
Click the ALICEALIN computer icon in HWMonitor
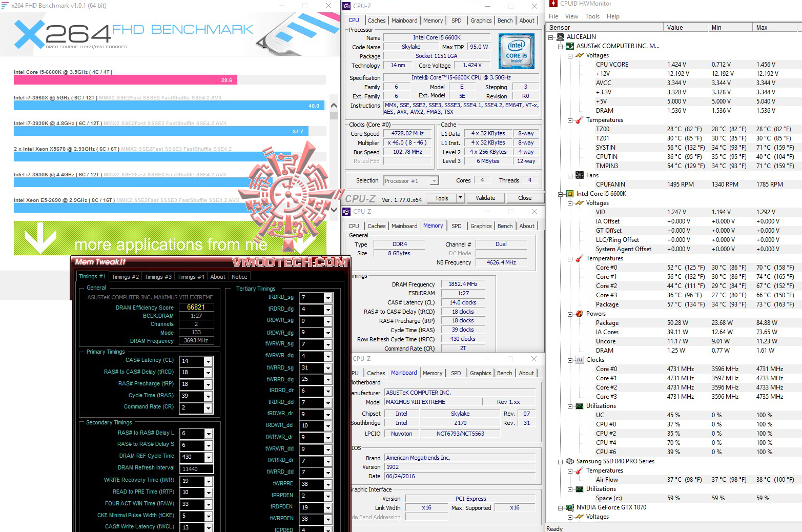[x=560, y=37]
